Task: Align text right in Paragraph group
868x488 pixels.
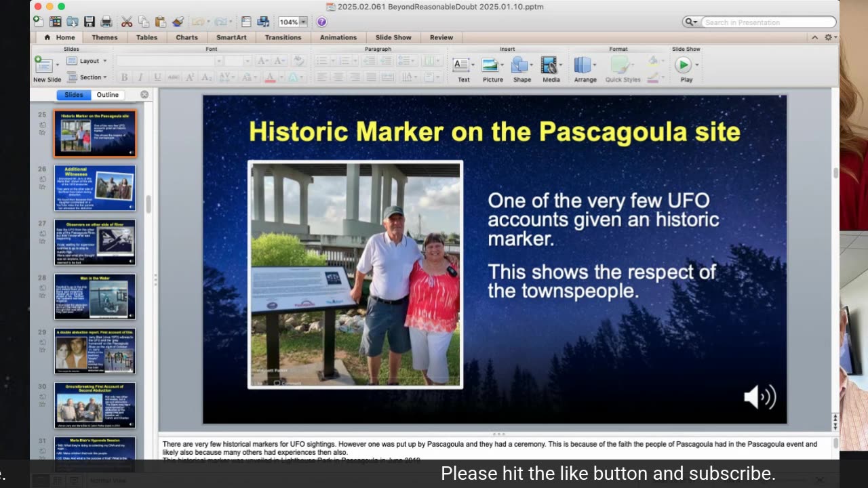Action: (355, 77)
